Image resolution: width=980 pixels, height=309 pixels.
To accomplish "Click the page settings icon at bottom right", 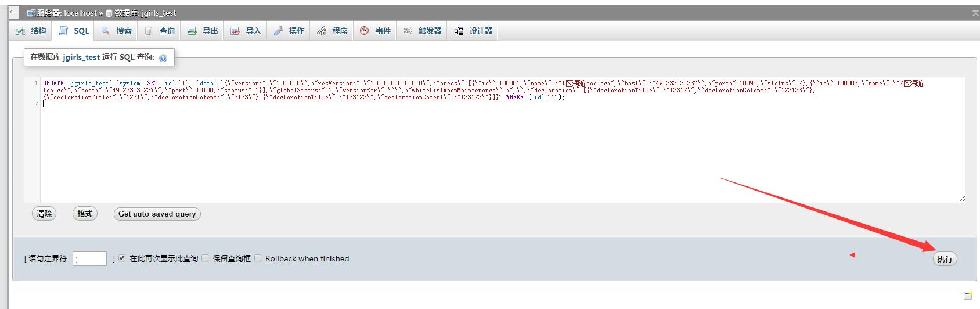I will tap(968, 295).
